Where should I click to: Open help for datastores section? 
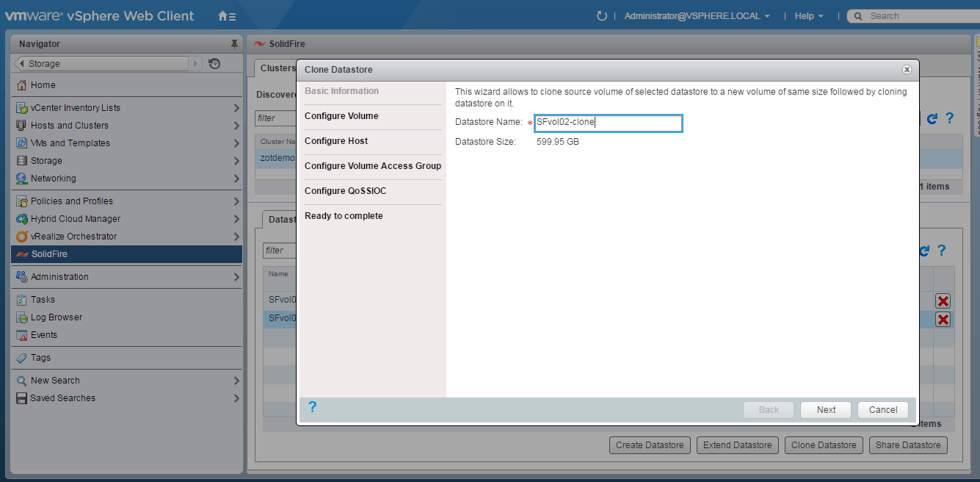point(941,251)
